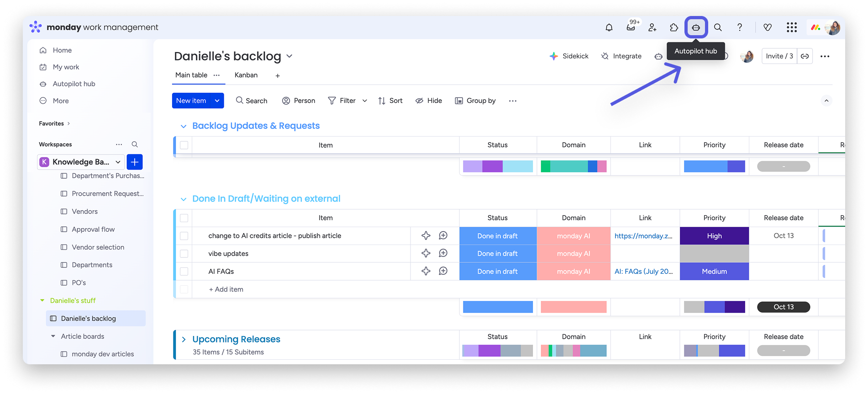Image resolution: width=868 pixels, height=394 pixels.
Task: Open AI: FAQs (July 20... link
Action: [643, 272]
